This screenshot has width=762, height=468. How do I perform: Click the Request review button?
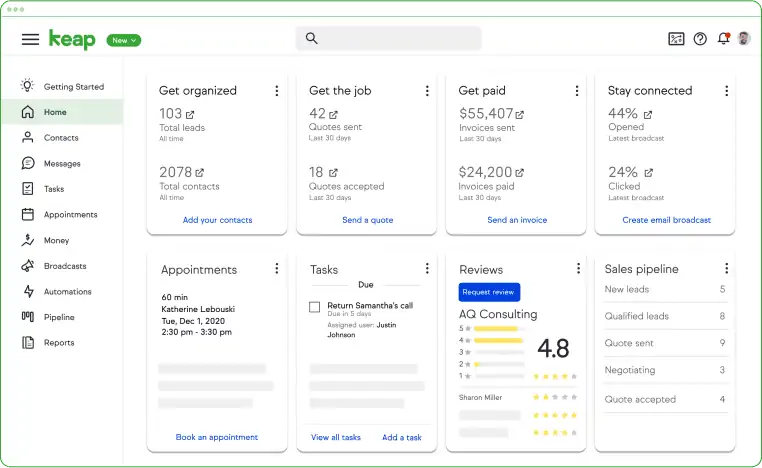click(489, 292)
